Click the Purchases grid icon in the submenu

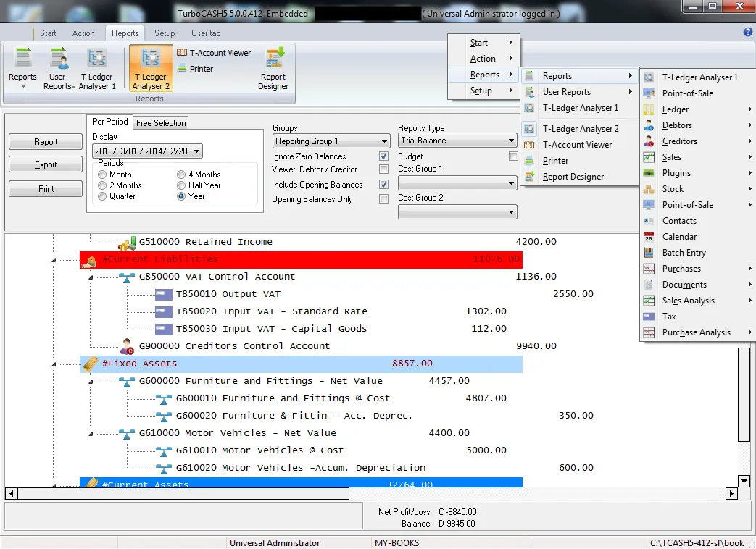pyautogui.click(x=649, y=268)
